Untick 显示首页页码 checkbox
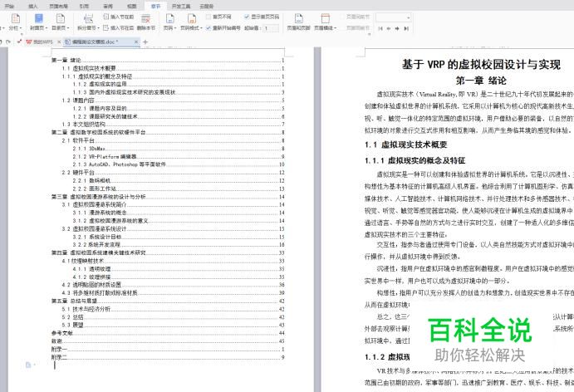The height and width of the screenshot is (392, 574). 247,17
